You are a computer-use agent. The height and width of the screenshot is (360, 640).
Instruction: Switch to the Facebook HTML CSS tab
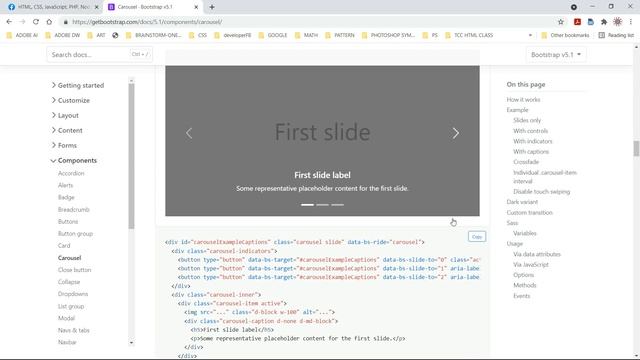point(53,7)
